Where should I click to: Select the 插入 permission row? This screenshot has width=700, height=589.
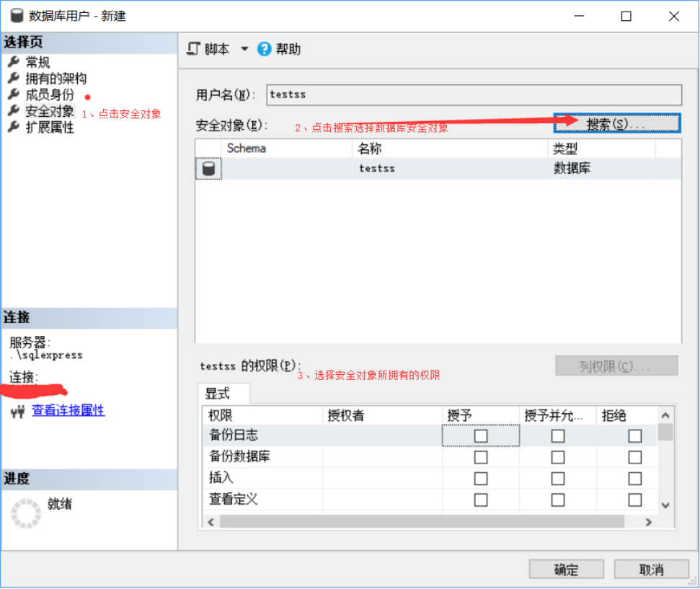tap(430, 478)
